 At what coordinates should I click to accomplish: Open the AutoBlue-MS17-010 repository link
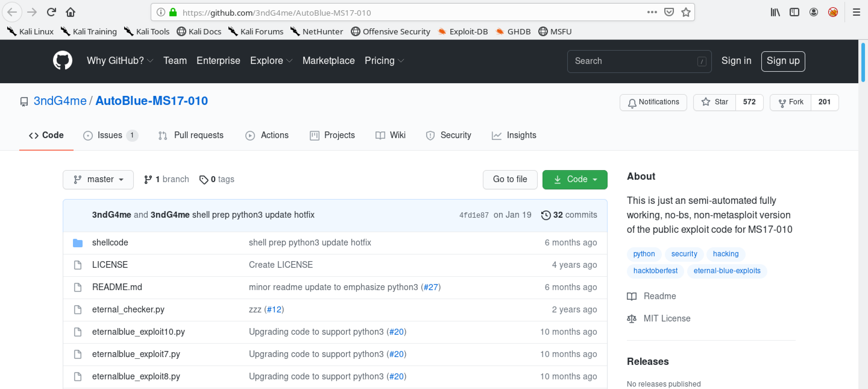152,101
